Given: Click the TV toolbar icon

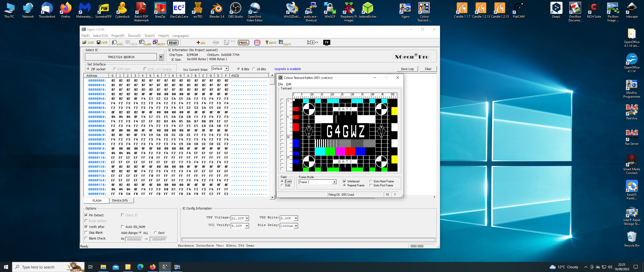Looking at the screenshot, I should (327, 42).
